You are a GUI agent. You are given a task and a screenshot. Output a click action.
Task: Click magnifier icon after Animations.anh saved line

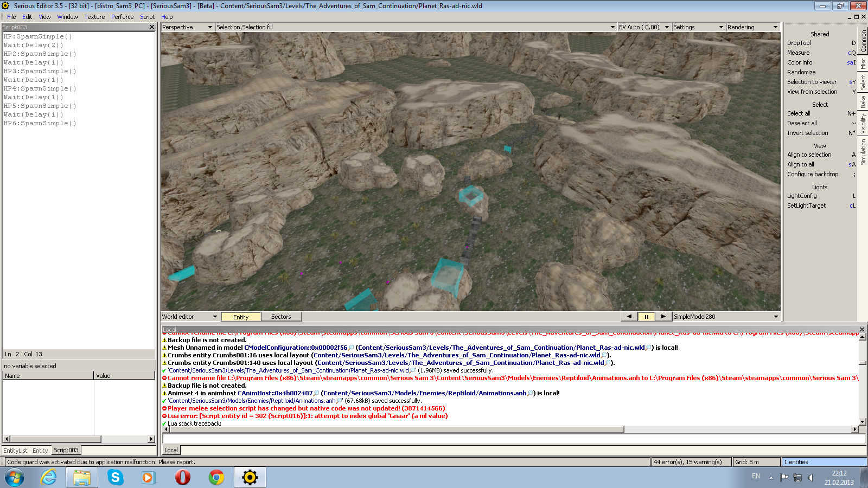click(340, 401)
